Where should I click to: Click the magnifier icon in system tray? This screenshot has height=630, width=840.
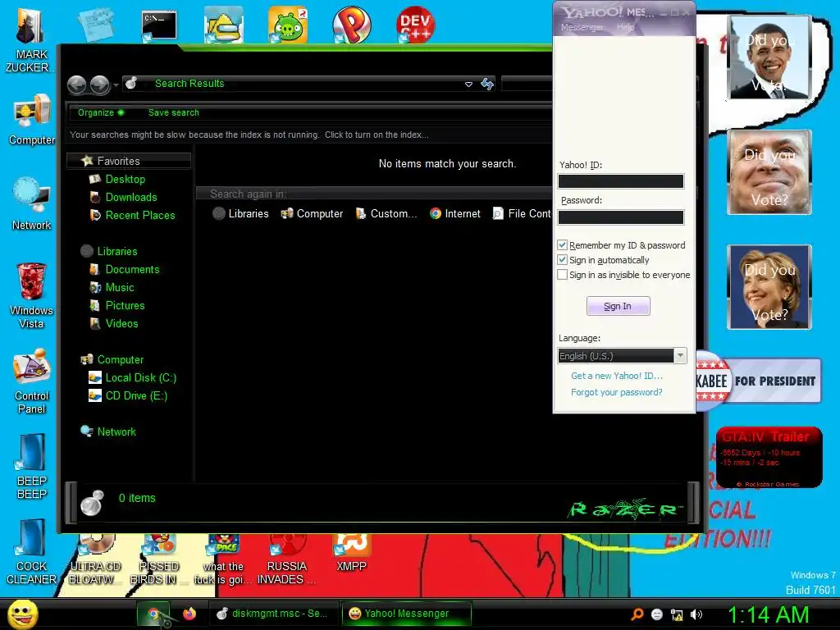click(x=637, y=614)
